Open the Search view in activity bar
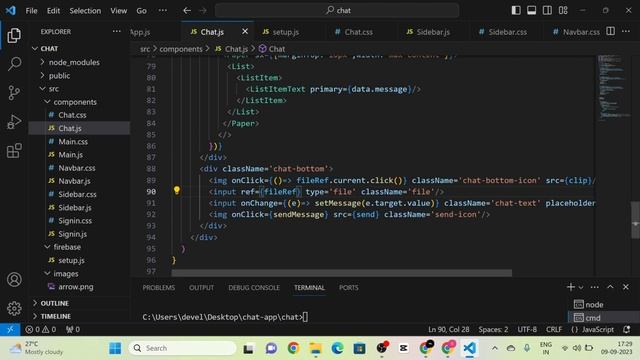This screenshot has width=640, height=360. 14,64
